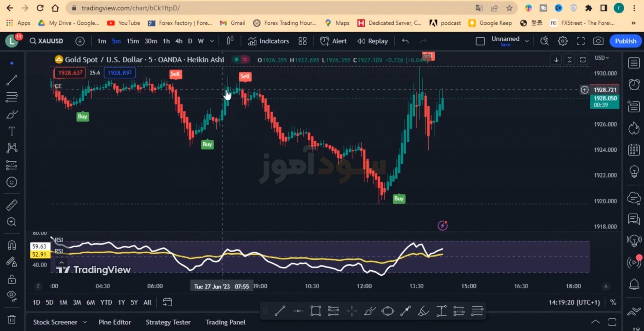Open the Strategy Tester tab

(168, 322)
